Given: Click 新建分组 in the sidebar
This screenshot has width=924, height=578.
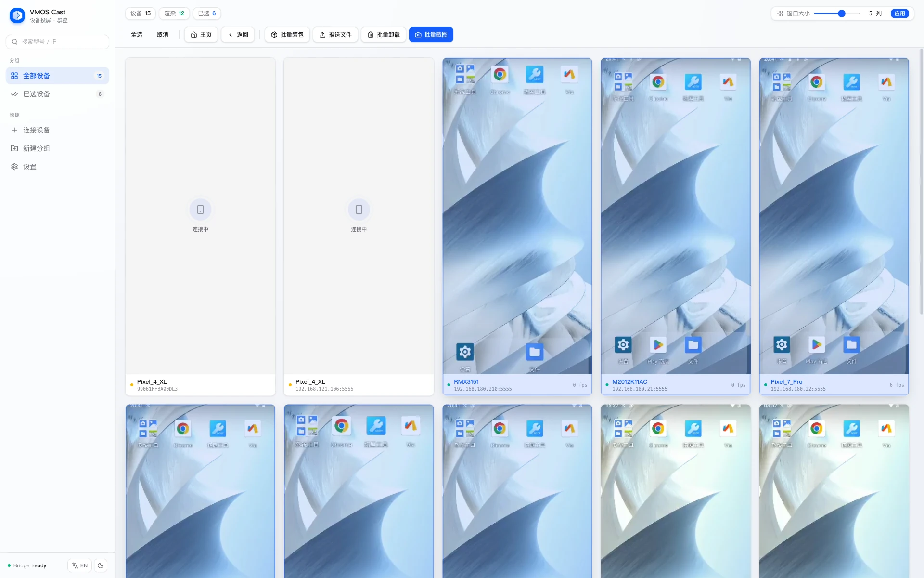Looking at the screenshot, I should [57, 148].
